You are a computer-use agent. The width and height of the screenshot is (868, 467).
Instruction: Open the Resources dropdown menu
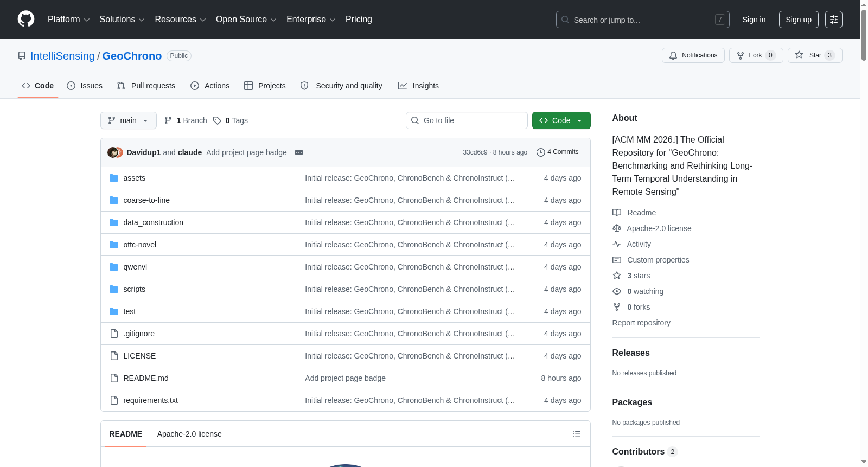(x=180, y=20)
